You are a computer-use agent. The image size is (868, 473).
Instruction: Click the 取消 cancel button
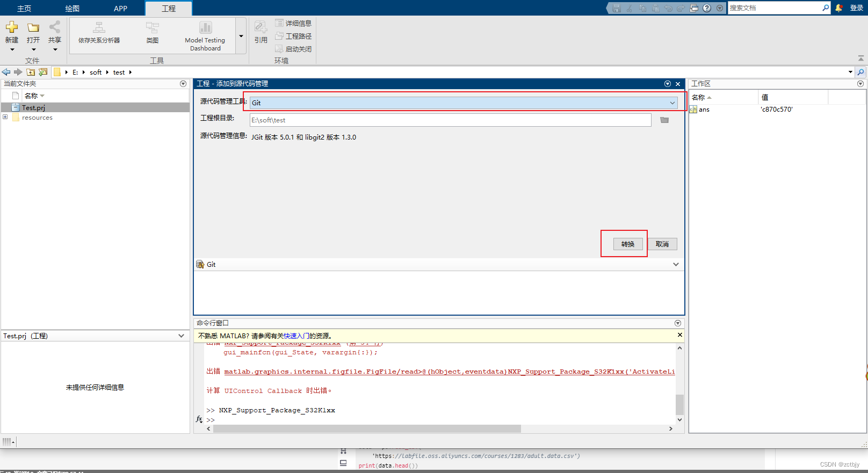coord(662,244)
